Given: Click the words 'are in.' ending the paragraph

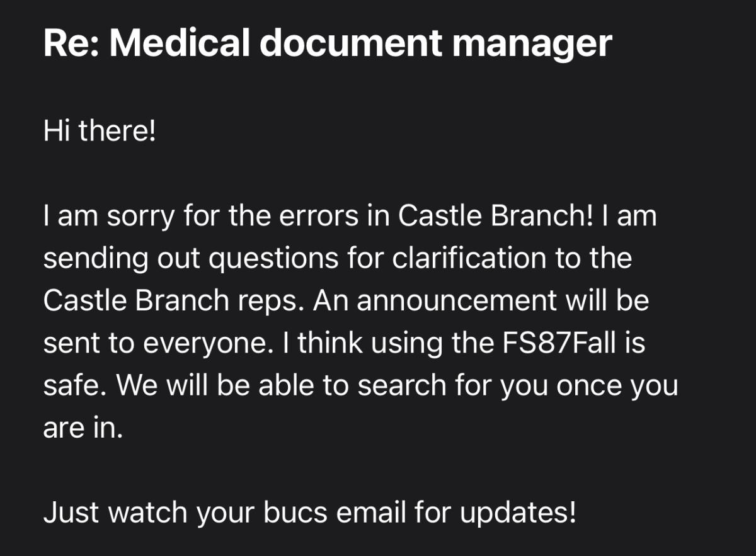Looking at the screenshot, I should pos(83,428).
